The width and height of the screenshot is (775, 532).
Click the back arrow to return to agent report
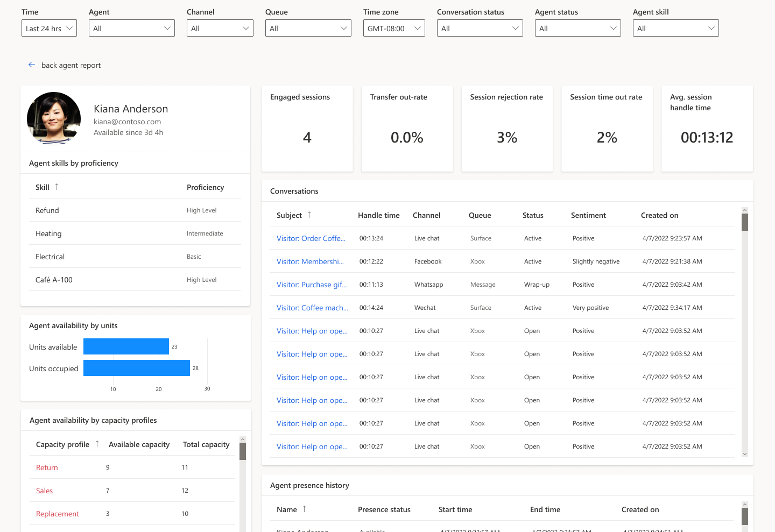[x=32, y=65]
